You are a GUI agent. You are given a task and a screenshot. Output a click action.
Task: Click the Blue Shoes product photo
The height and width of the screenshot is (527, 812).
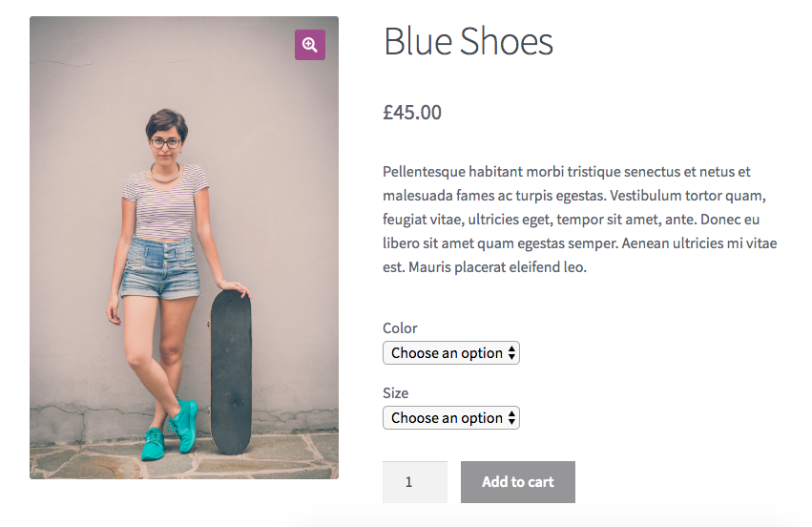click(x=184, y=247)
